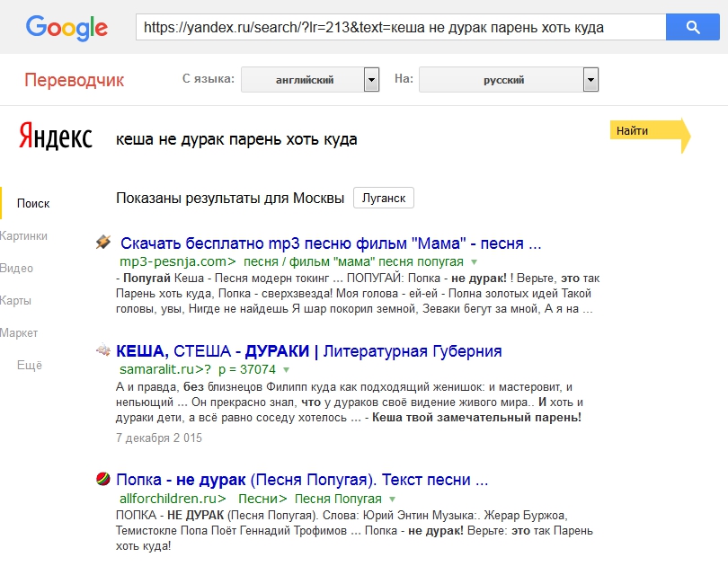728x566 pixels.
Task: Expand the arrow after allforchildren.ru breadcrumb
Action: (x=393, y=500)
